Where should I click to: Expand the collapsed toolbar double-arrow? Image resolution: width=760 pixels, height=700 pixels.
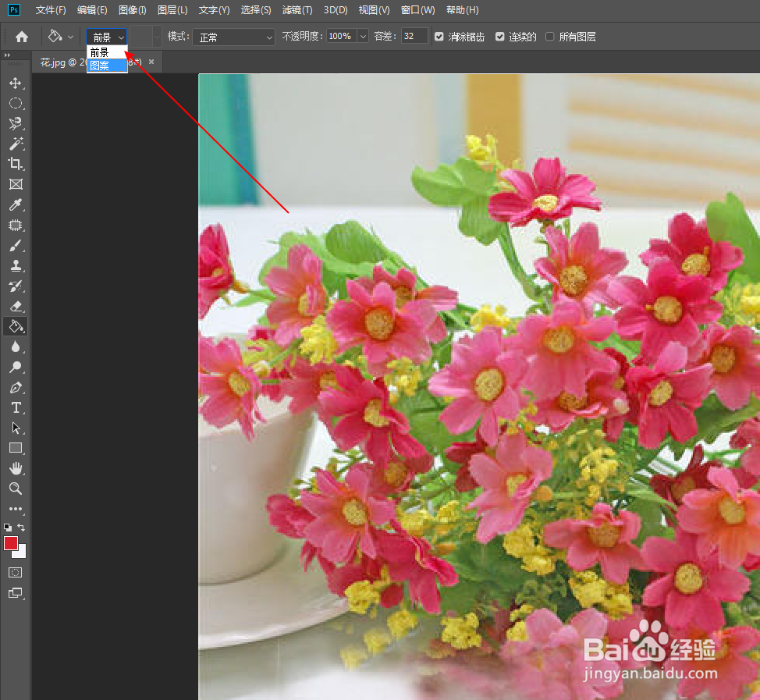[7, 55]
